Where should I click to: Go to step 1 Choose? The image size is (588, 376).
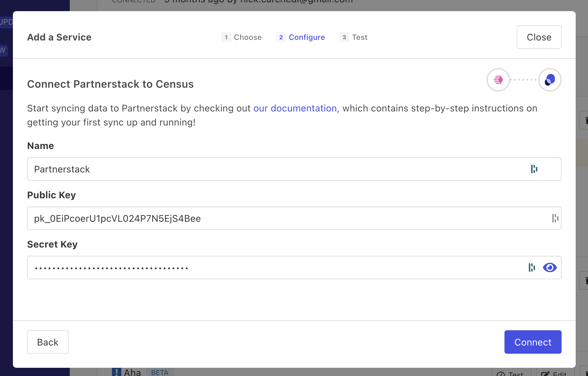coord(247,37)
